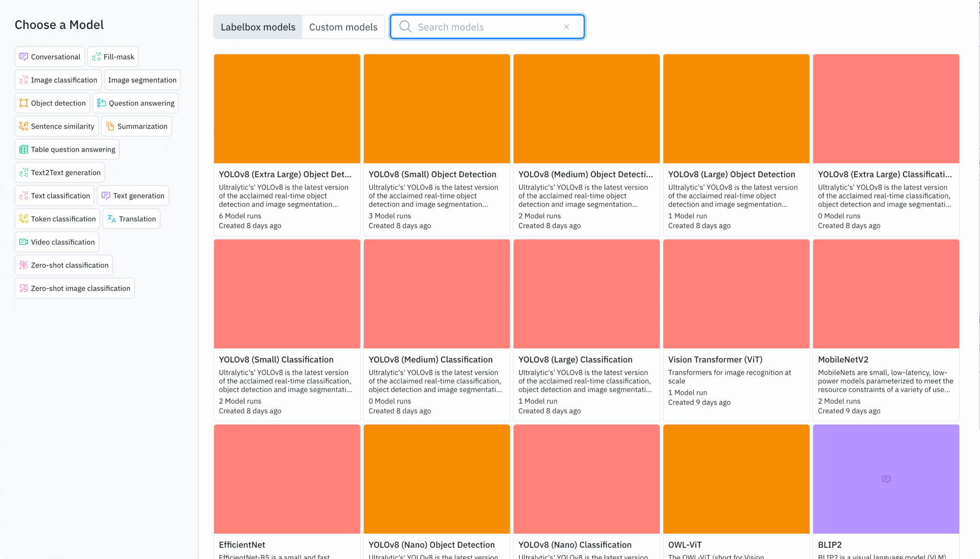
Task: Click the Conversational chat bubble icon
Action: click(23, 57)
